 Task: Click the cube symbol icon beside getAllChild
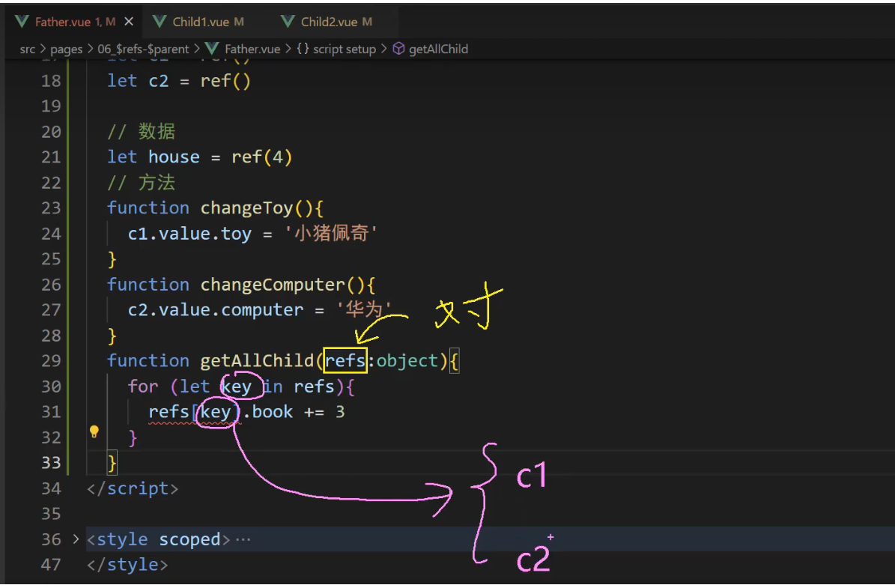click(x=398, y=49)
